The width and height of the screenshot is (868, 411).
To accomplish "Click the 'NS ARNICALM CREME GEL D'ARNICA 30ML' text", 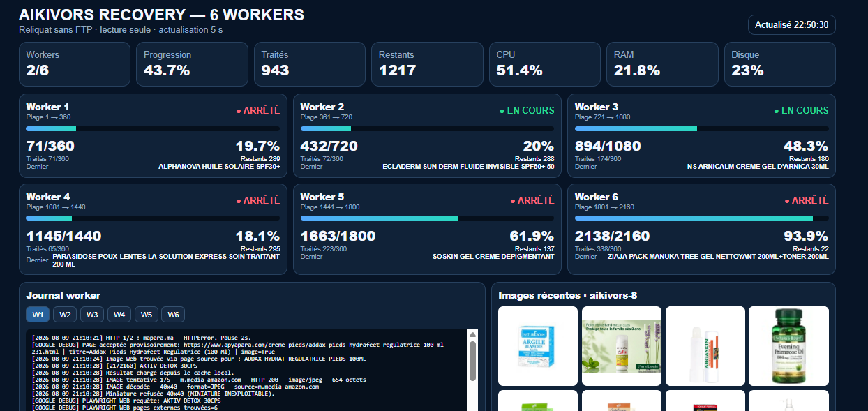I will 758,167.
